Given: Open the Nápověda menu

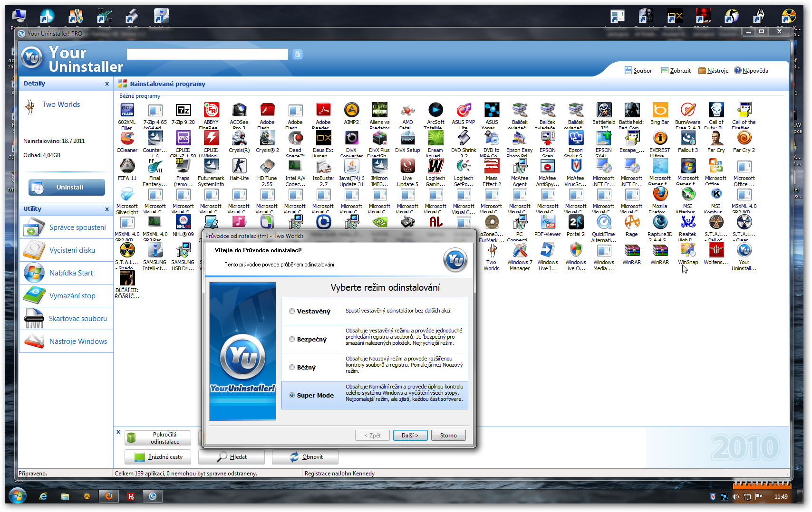Looking at the screenshot, I should click(x=751, y=71).
